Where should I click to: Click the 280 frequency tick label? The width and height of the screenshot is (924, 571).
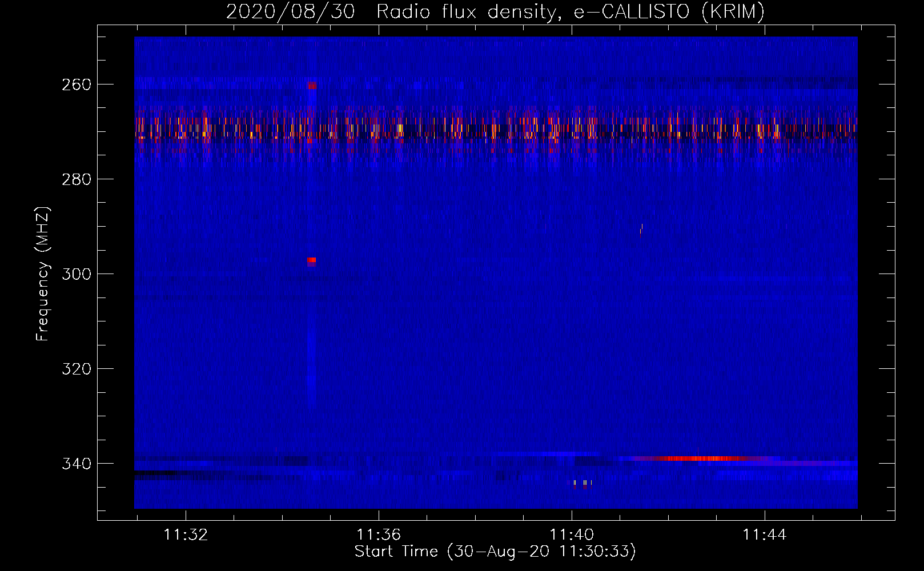click(77, 179)
